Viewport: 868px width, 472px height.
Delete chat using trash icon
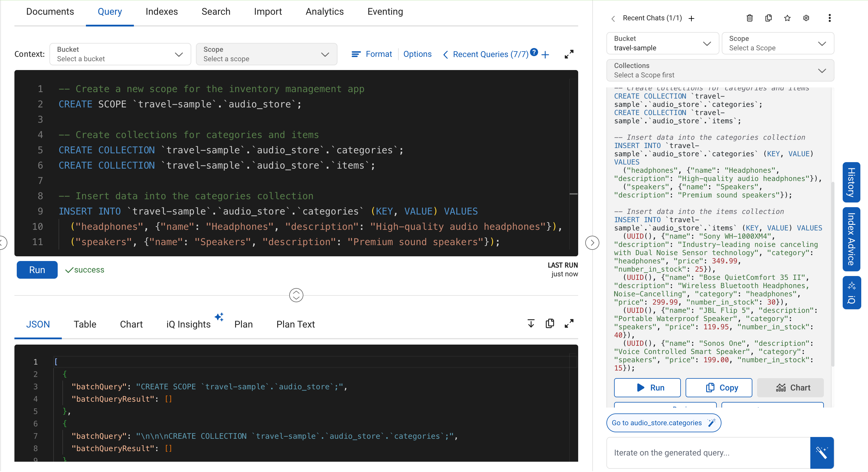749,18
